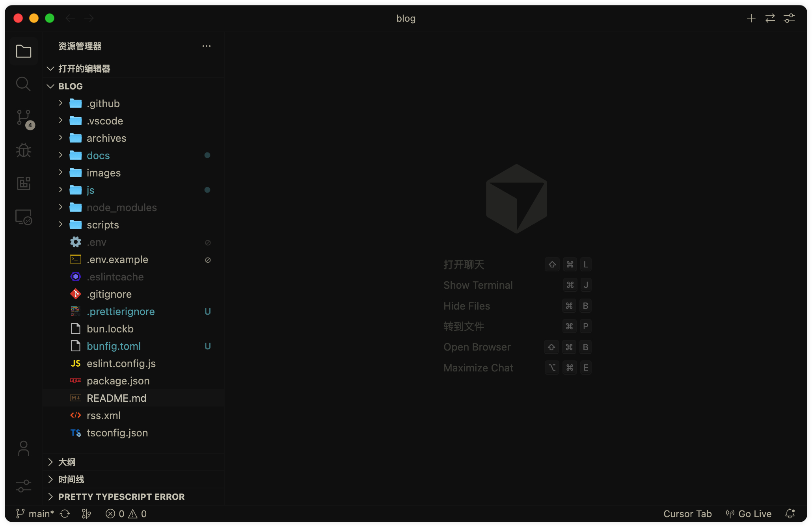Click the sync changes icon beside main*
This screenshot has height=527, width=812.
(x=65, y=514)
